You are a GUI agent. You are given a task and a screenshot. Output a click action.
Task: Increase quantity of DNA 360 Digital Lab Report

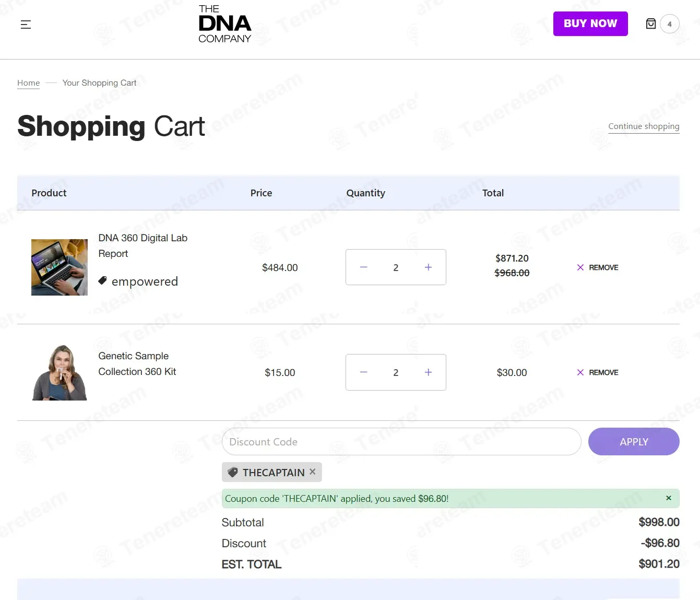point(428,267)
